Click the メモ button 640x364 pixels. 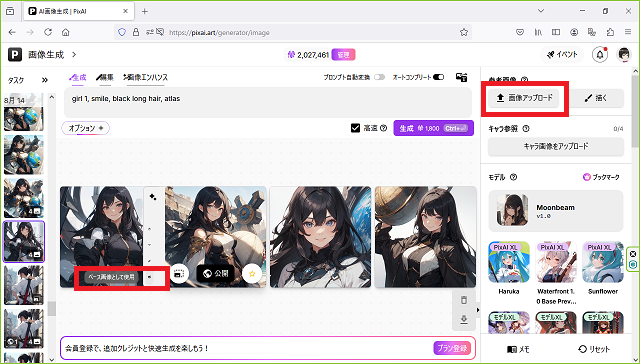click(x=518, y=349)
